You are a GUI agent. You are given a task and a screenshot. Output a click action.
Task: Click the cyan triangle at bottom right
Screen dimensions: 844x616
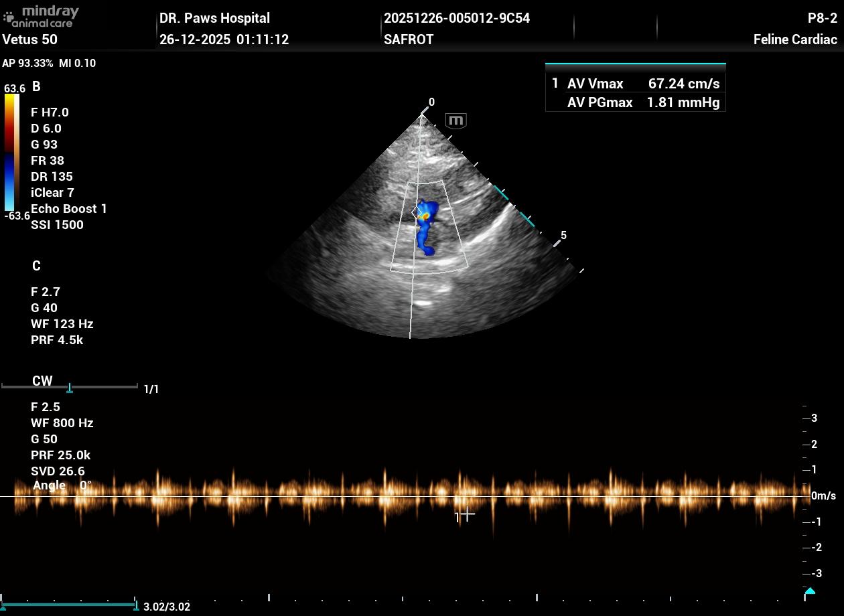tap(809, 591)
